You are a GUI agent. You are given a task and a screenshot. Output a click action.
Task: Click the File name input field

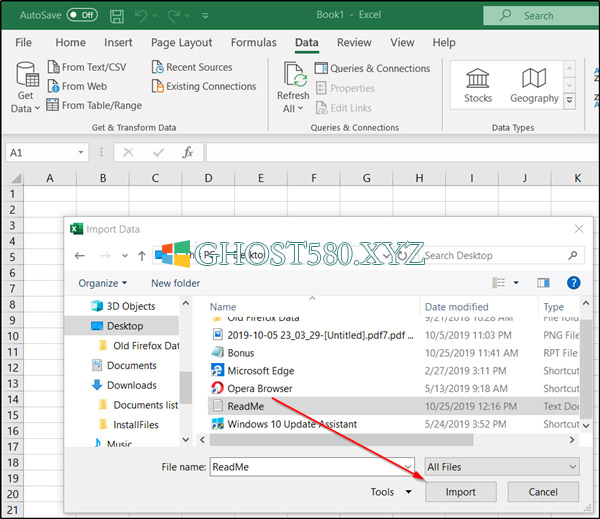311,467
